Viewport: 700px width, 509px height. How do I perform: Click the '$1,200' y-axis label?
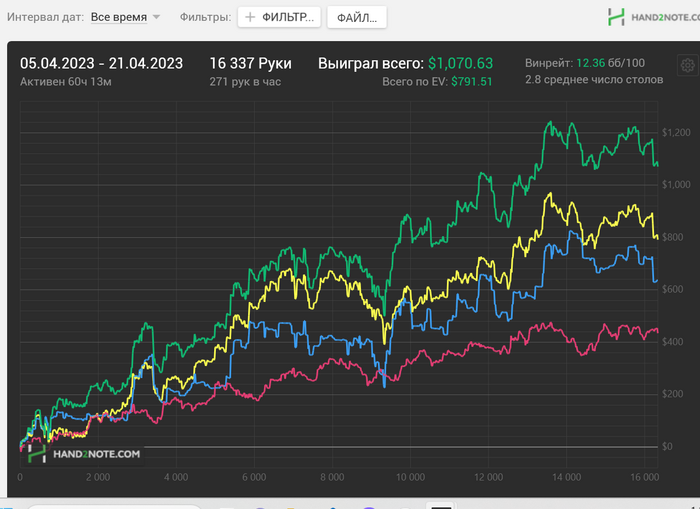coord(676,133)
